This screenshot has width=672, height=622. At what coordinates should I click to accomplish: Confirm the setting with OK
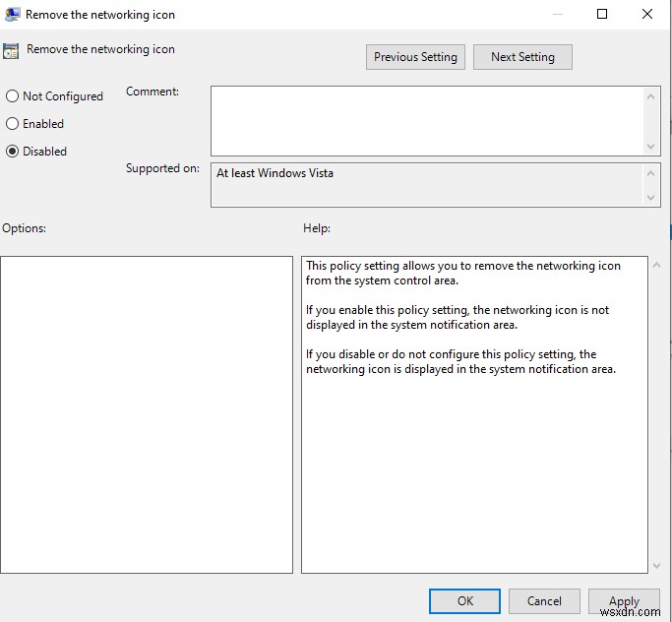pos(465,601)
